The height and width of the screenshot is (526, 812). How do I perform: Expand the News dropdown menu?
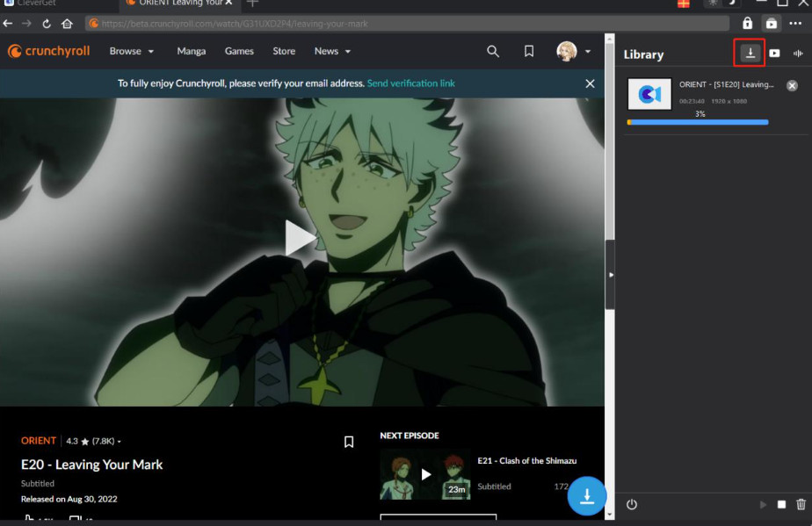[332, 52]
